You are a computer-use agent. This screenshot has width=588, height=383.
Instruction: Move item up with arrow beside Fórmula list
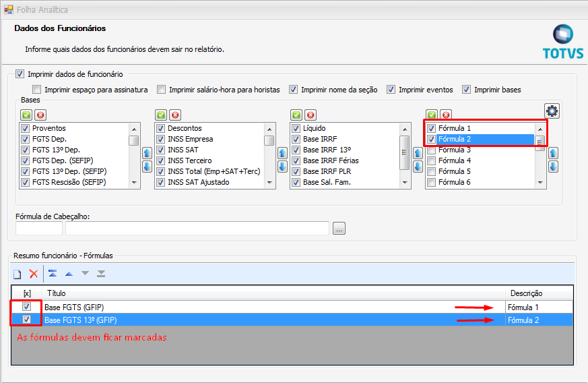553,153
